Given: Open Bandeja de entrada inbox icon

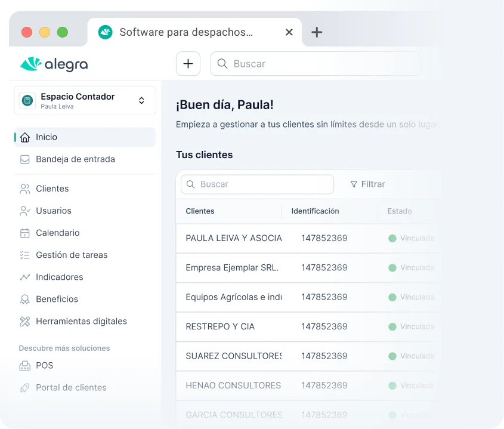Looking at the screenshot, I should point(25,159).
